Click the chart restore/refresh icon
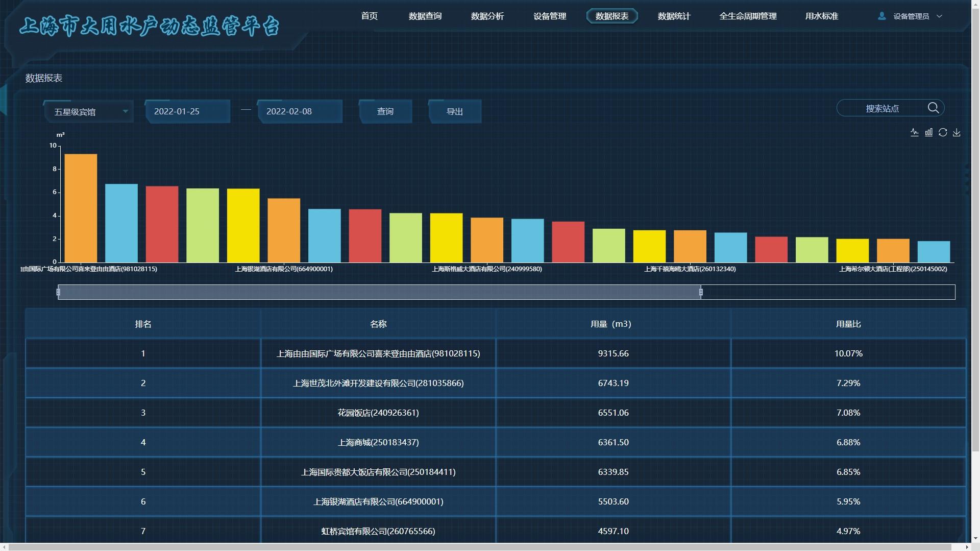 (943, 132)
